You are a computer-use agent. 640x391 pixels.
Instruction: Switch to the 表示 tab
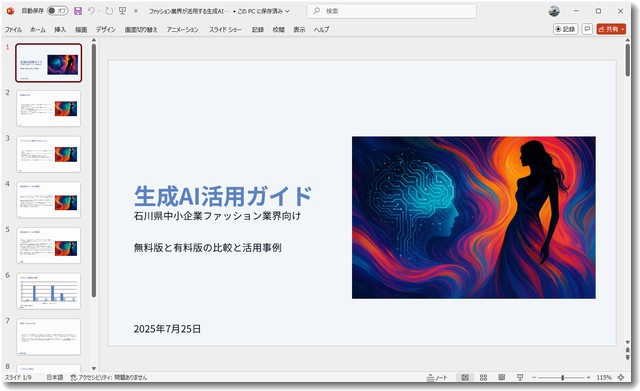coord(299,29)
